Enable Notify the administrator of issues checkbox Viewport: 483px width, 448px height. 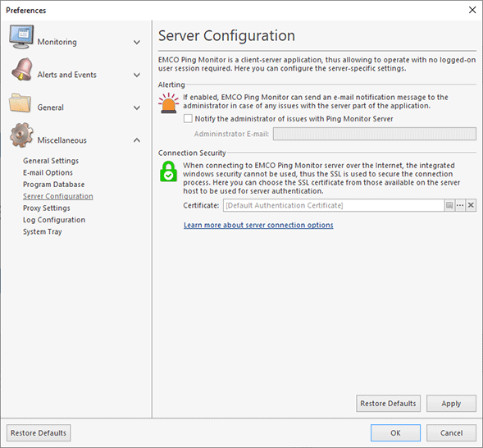(188, 119)
